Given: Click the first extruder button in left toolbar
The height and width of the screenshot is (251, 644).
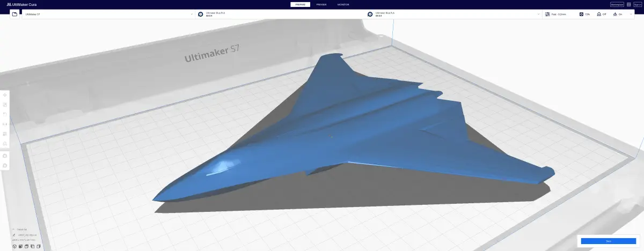Looking at the screenshot, I should [x=5, y=156].
